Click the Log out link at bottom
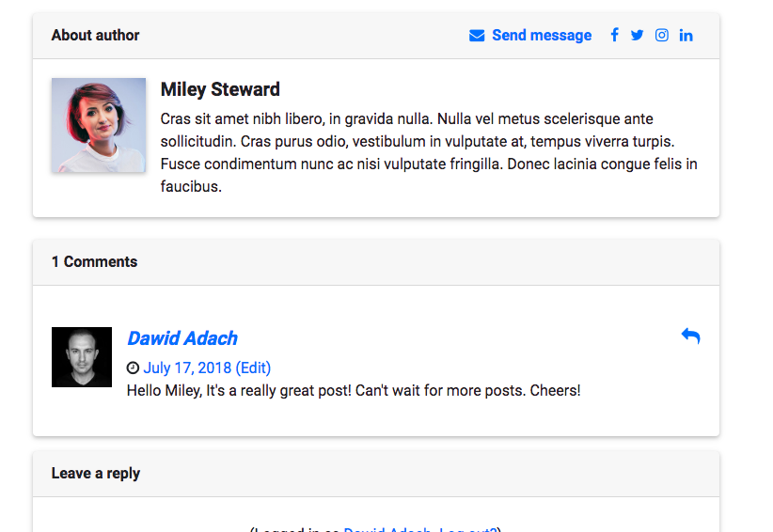This screenshot has width=773, height=532. tap(467, 529)
